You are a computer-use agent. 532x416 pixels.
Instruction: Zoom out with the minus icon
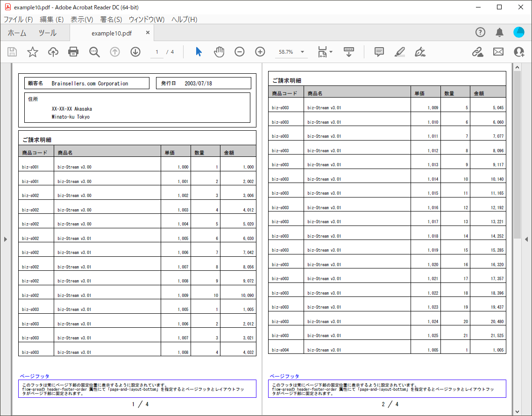point(240,52)
